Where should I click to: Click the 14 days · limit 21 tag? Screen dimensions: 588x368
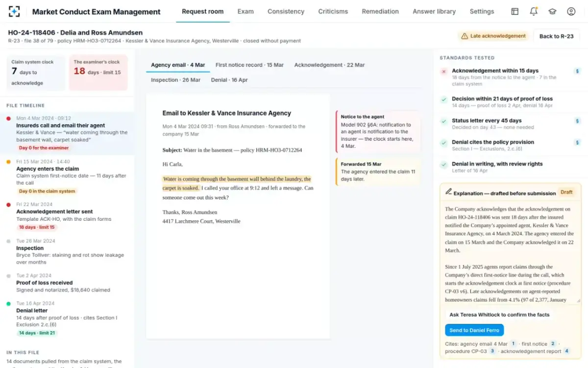tap(37, 333)
